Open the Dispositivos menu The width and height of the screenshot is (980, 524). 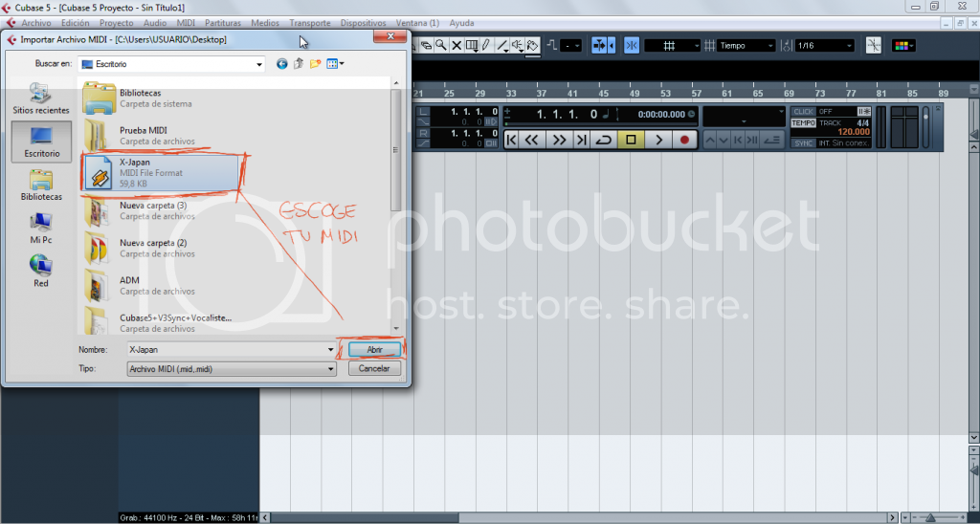coord(363,23)
